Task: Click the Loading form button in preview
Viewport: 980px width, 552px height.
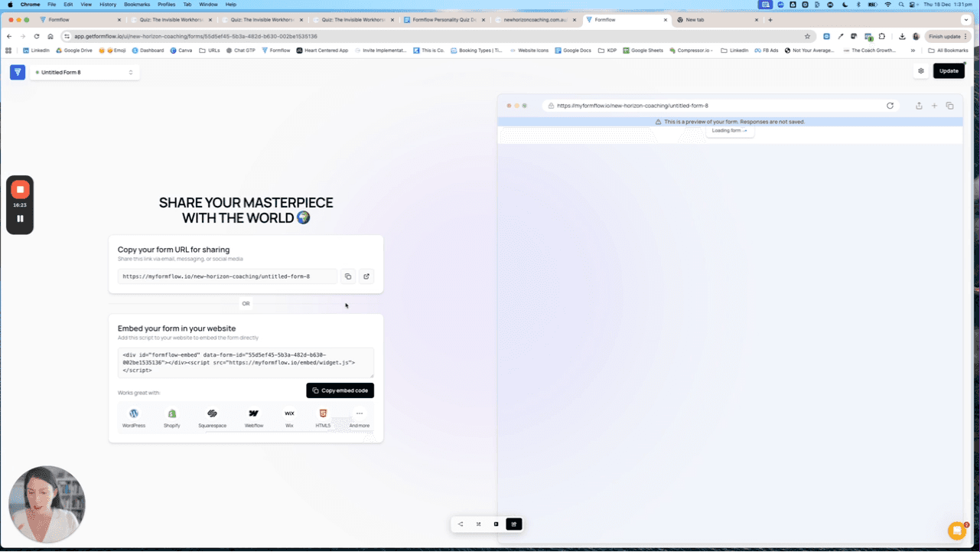Action: click(x=730, y=131)
